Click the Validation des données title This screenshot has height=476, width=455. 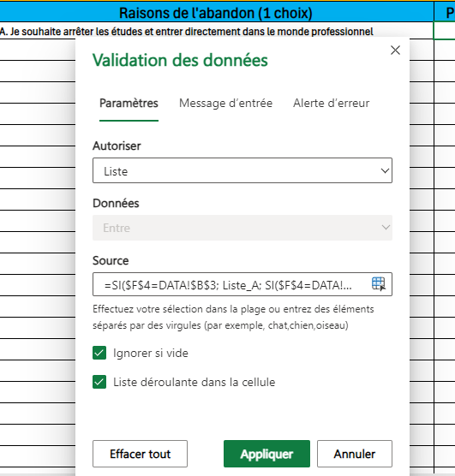point(180,60)
